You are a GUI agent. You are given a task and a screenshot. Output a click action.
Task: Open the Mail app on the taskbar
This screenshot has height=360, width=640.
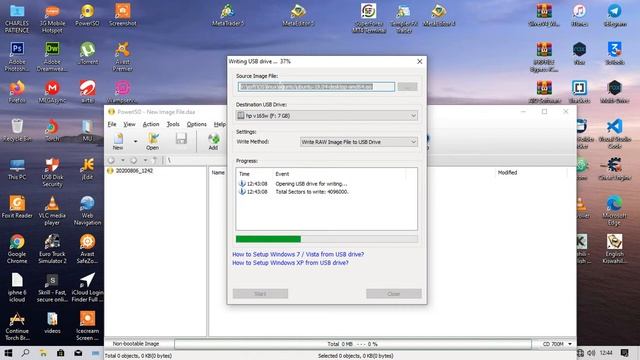[x=78, y=353]
